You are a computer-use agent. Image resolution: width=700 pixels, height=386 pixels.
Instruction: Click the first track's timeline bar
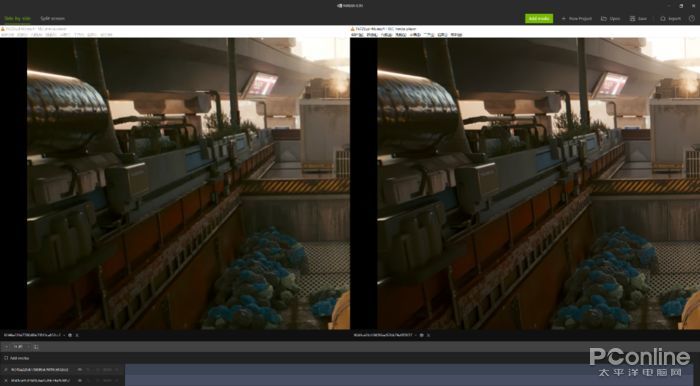tap(409, 369)
